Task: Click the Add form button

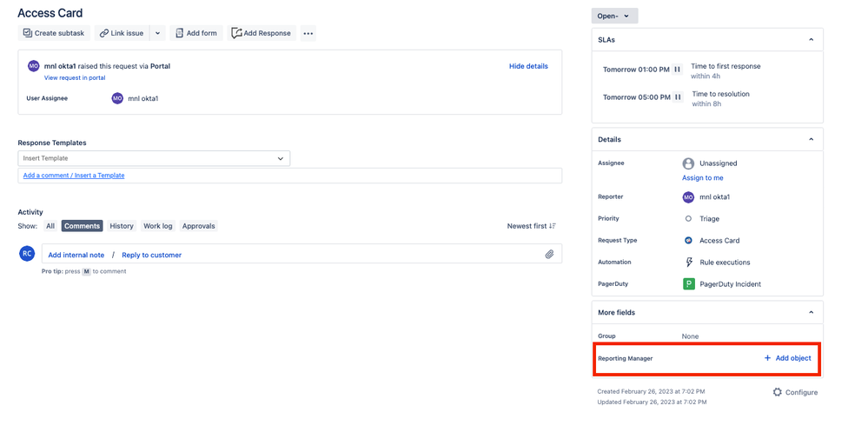Action: 196,33
